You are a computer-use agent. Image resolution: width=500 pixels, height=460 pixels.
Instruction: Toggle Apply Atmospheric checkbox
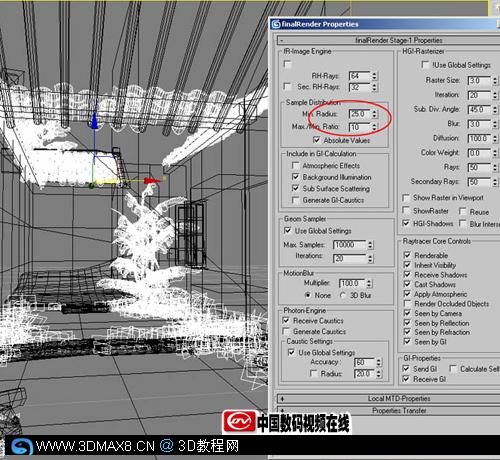[x=407, y=294]
